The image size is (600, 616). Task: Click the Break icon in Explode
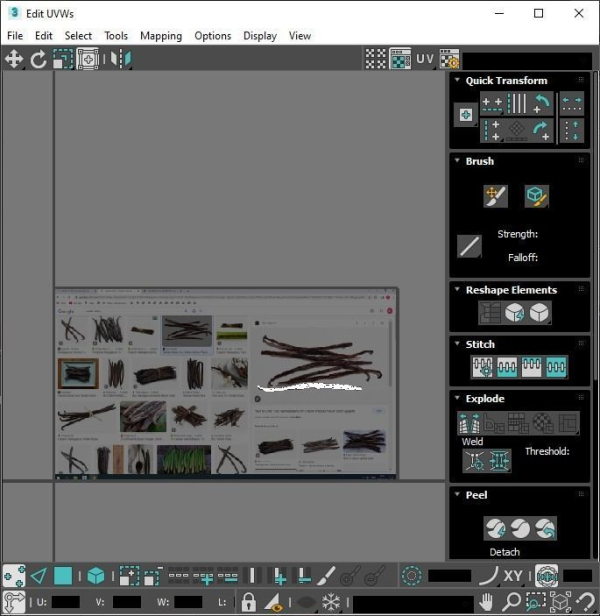pos(469,423)
